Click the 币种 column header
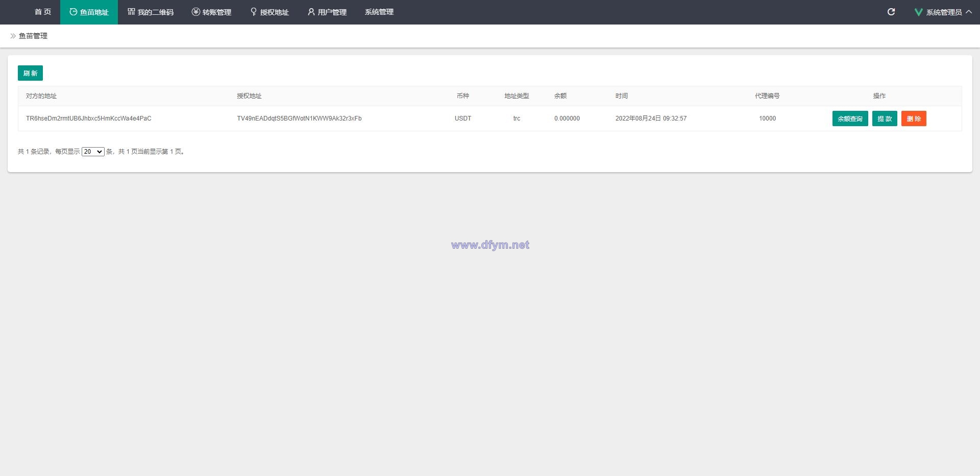 (x=463, y=96)
